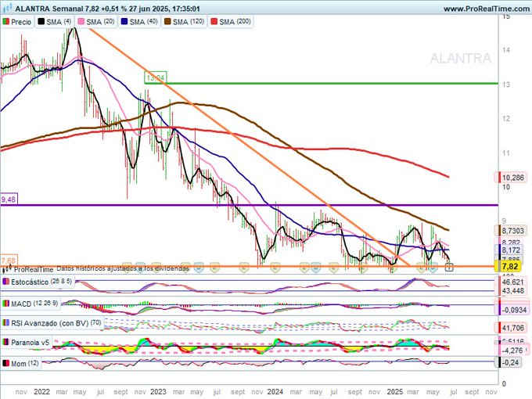532x399 pixels.
Task: Click the ALANTRA Semanal title text
Action: click(49, 9)
